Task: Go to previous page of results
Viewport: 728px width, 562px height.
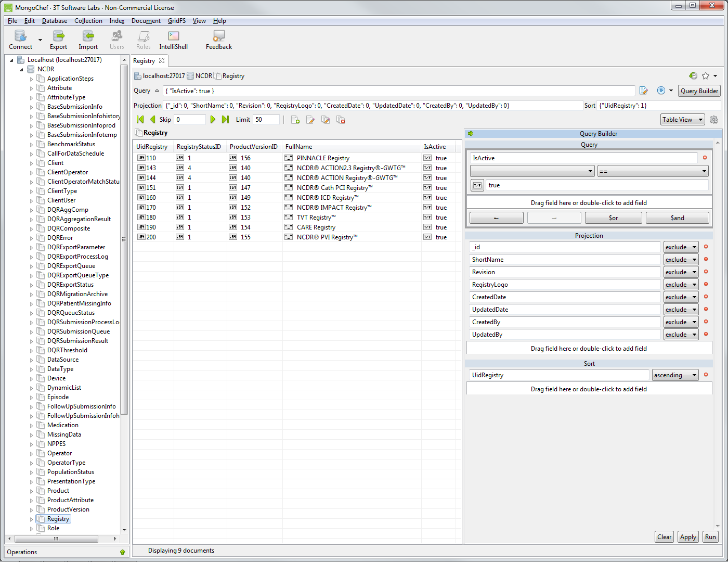Action: [152, 120]
